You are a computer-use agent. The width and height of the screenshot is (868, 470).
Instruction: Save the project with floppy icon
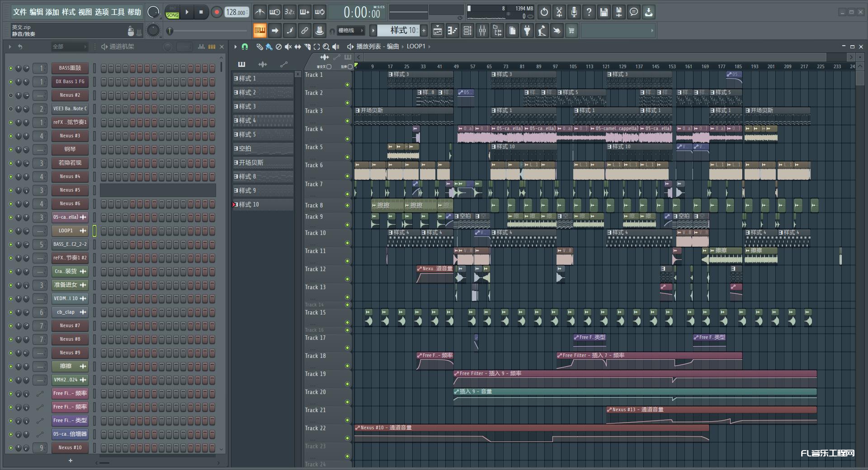pos(604,12)
